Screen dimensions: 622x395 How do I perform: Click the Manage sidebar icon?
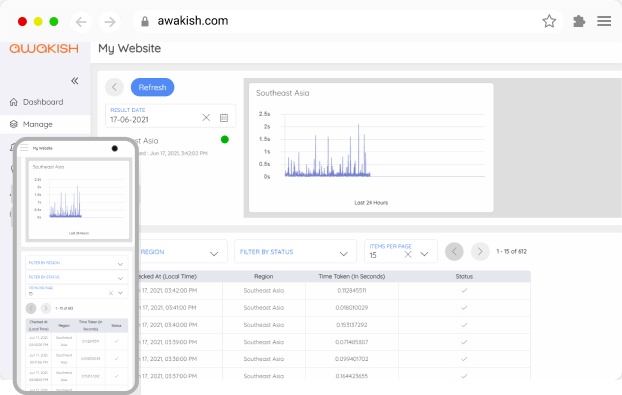click(13, 124)
